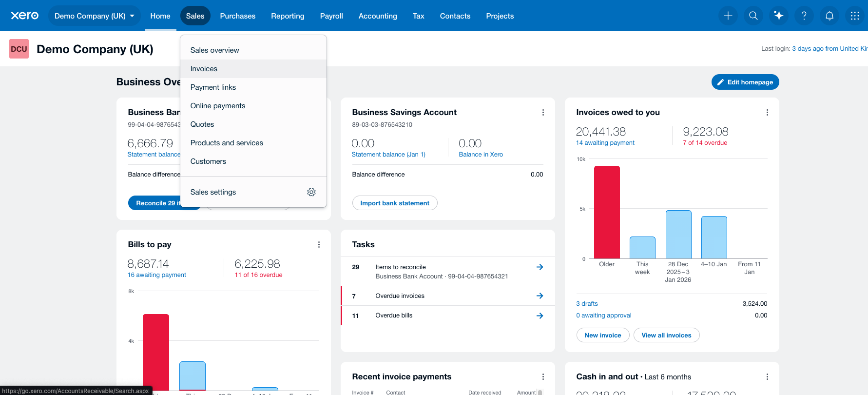Select Products and services menu item
The height and width of the screenshot is (395, 868).
click(x=253, y=143)
